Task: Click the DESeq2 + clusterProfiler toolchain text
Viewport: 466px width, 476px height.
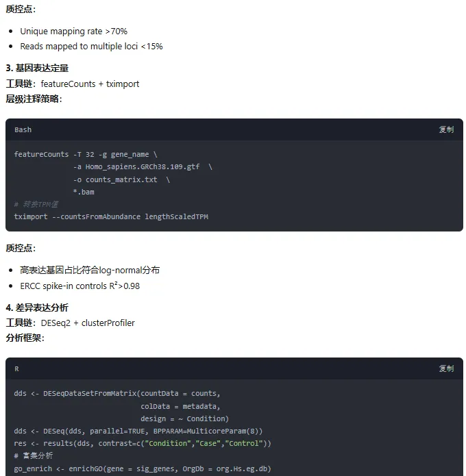Action: 88,323
